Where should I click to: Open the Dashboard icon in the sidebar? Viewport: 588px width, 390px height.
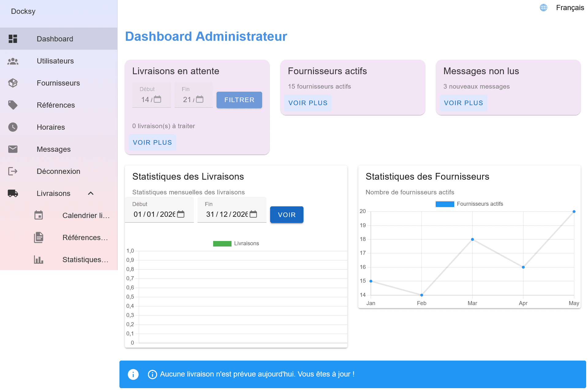click(13, 39)
